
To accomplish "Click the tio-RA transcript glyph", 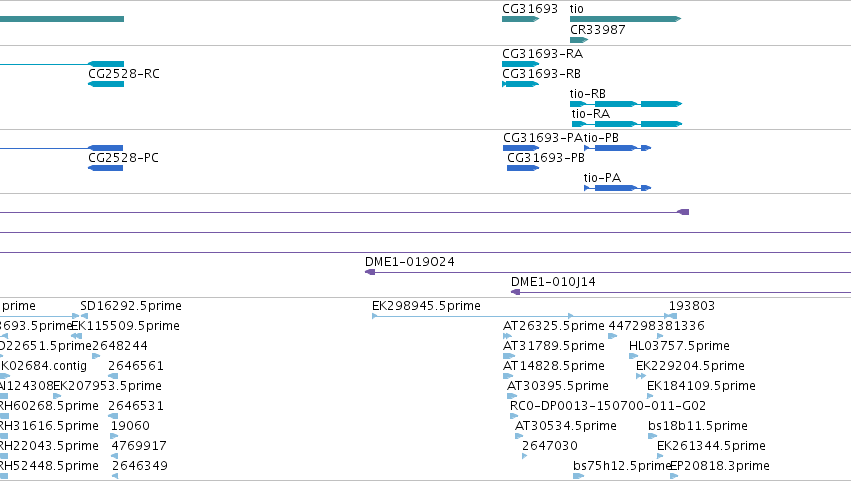I will pos(627,124).
